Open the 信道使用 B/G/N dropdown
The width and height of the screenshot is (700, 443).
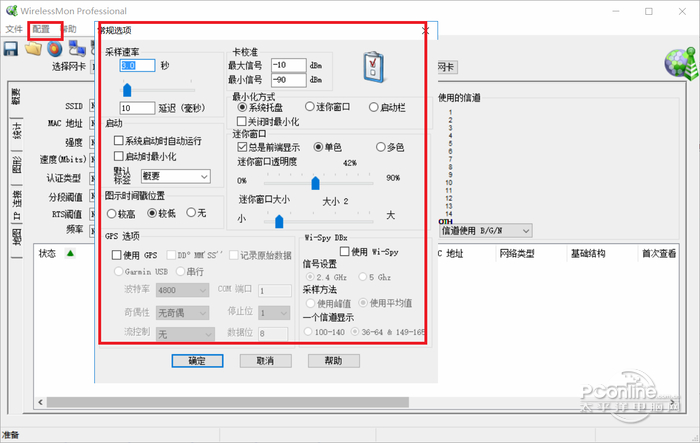(486, 231)
